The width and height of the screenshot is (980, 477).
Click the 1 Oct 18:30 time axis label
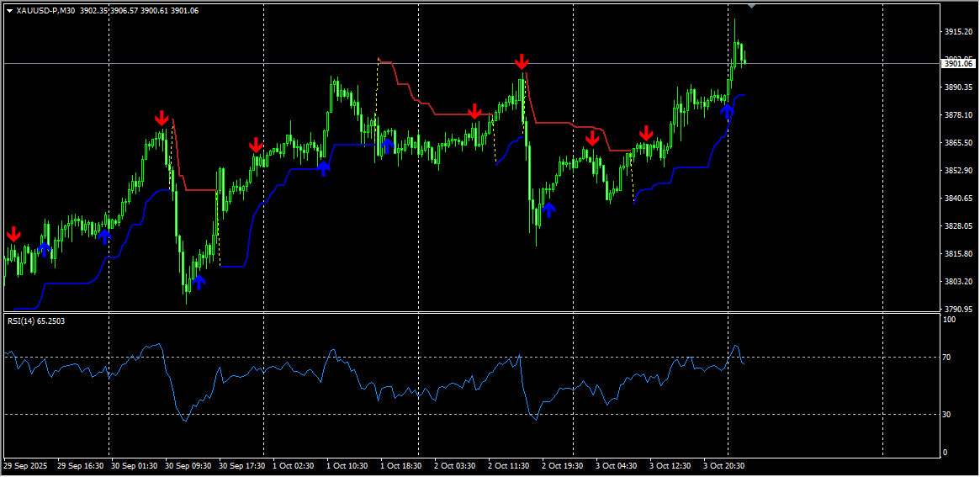point(400,465)
